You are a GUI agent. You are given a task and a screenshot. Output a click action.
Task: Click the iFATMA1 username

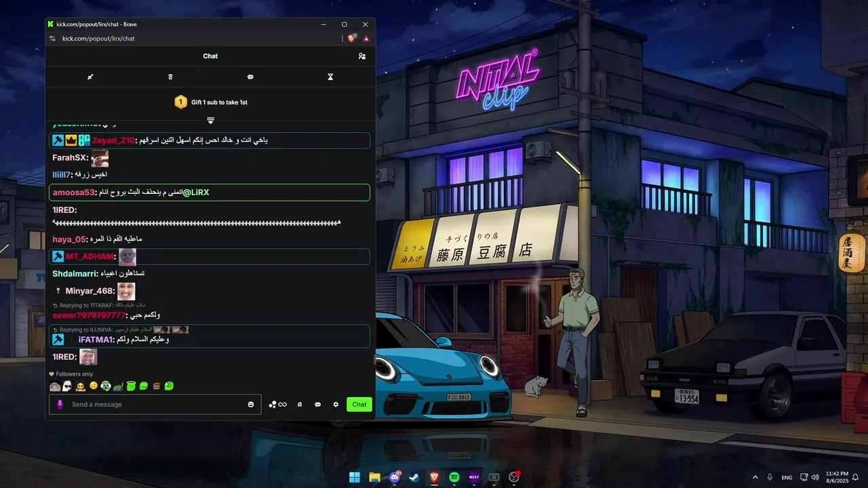[x=96, y=340]
